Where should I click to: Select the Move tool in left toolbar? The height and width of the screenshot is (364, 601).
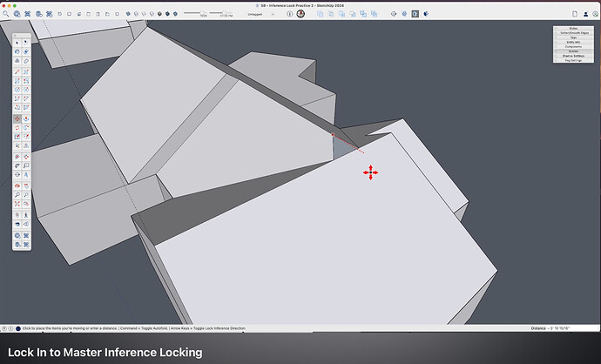click(x=17, y=118)
